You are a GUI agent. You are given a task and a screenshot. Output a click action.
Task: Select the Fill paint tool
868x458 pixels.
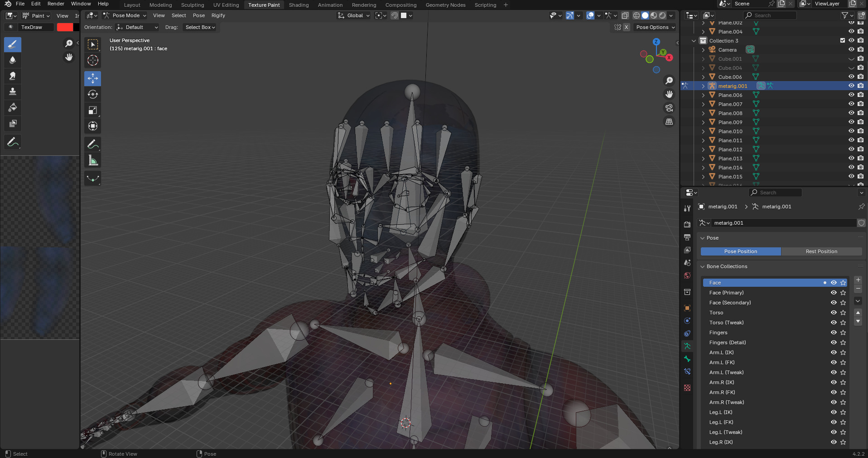tap(13, 107)
